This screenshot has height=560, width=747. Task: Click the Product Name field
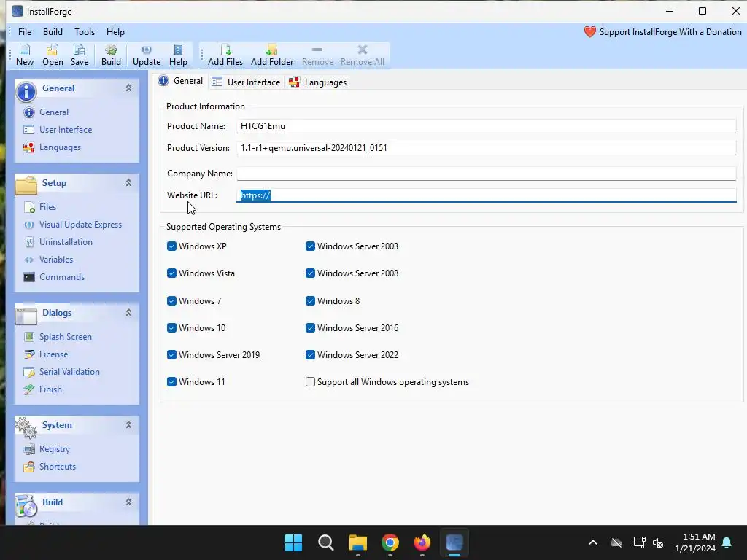coord(486,126)
